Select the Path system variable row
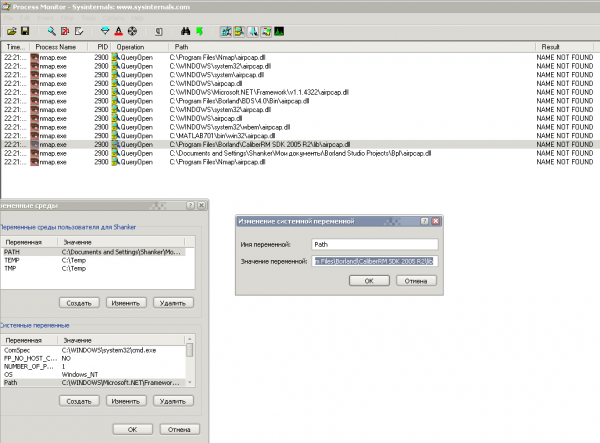This screenshot has height=443, width=600. tap(94, 383)
